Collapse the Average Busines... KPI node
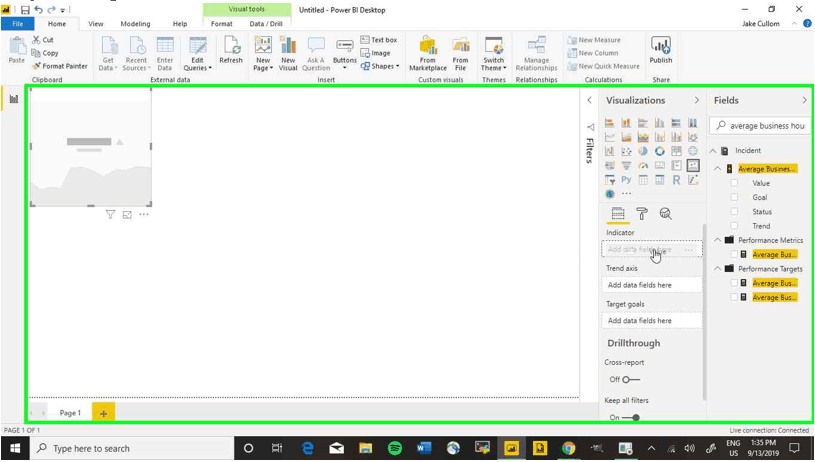This screenshot has width=815, height=462. [x=717, y=169]
